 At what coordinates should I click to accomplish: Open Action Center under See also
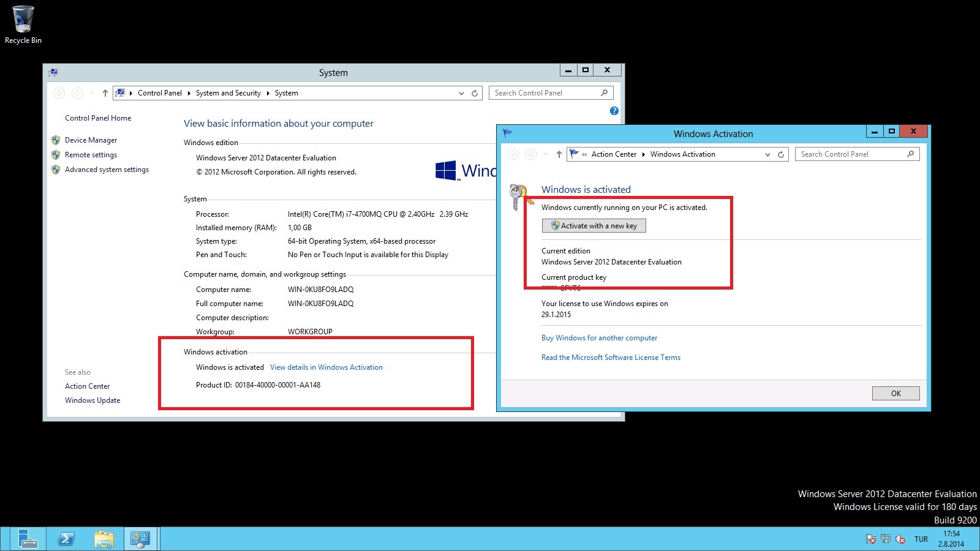pyautogui.click(x=88, y=386)
